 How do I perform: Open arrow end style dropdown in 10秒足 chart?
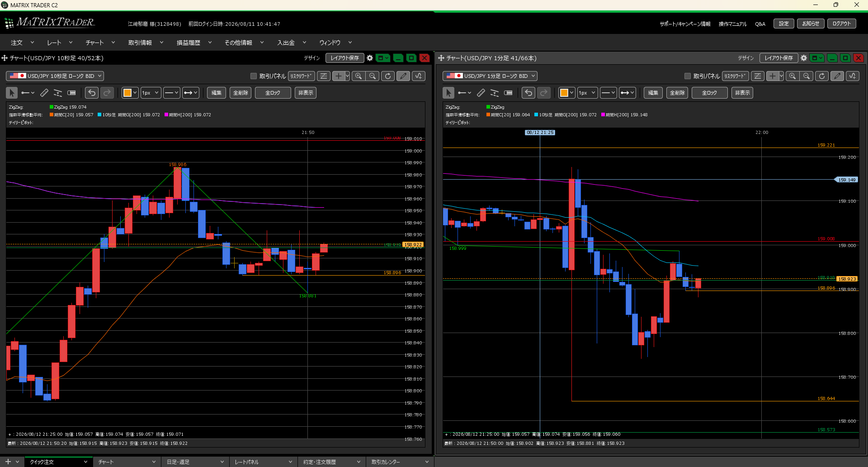(190, 93)
